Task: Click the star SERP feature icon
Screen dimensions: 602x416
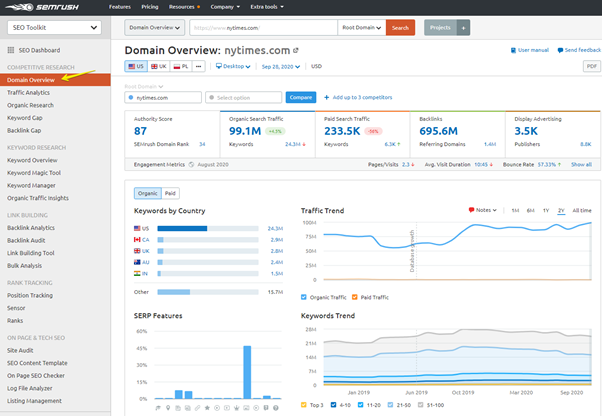Action: pyautogui.click(x=207, y=408)
